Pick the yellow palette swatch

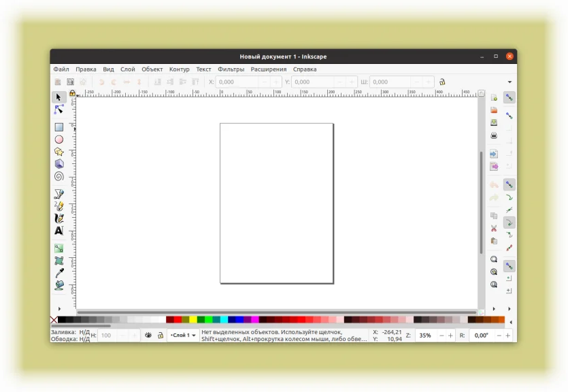[193, 320]
